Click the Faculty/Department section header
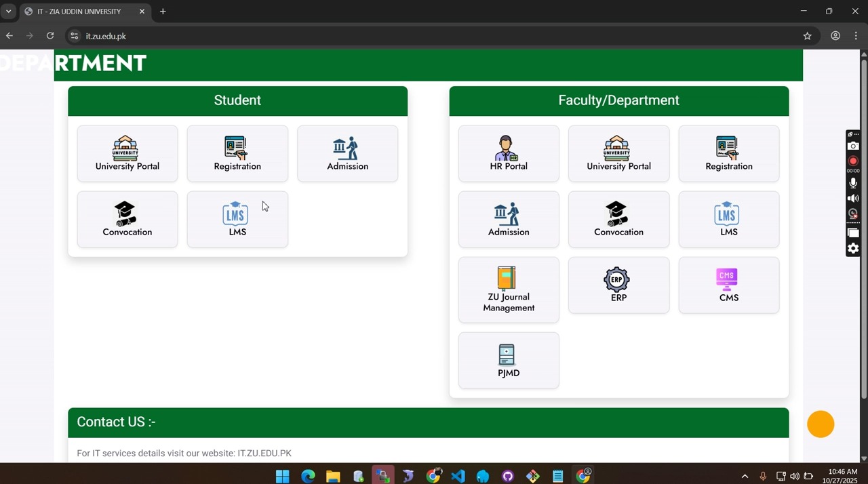 click(x=618, y=100)
